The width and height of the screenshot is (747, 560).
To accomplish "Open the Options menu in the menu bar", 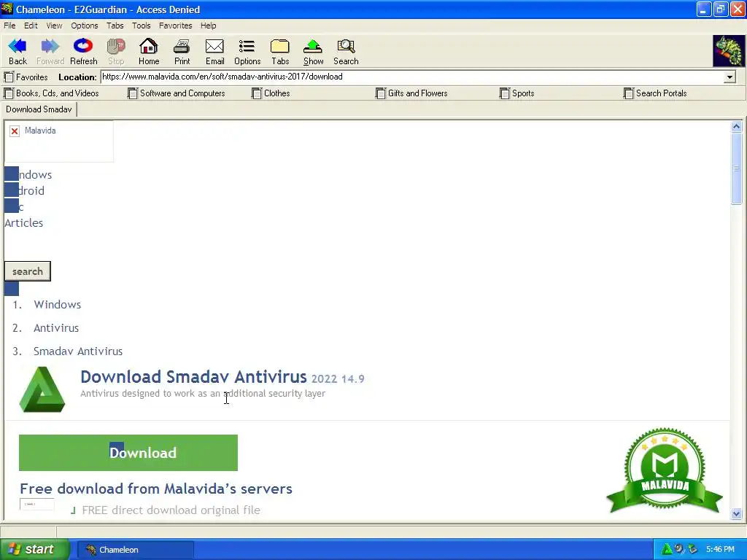I will 85,26.
